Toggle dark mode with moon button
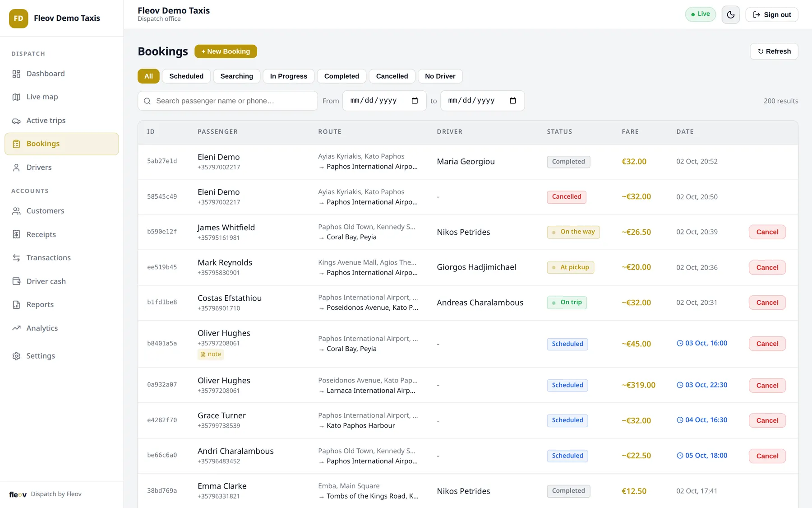The image size is (812, 508). 730,15
